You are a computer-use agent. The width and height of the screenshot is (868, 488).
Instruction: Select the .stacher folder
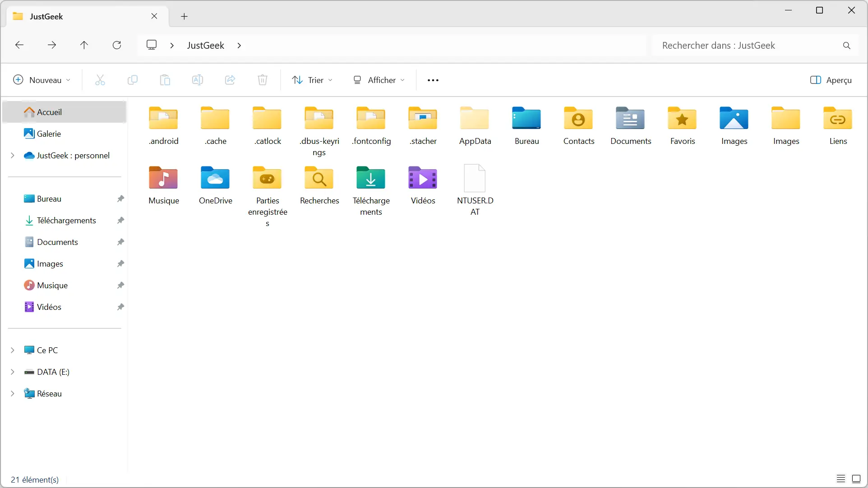[x=423, y=126]
